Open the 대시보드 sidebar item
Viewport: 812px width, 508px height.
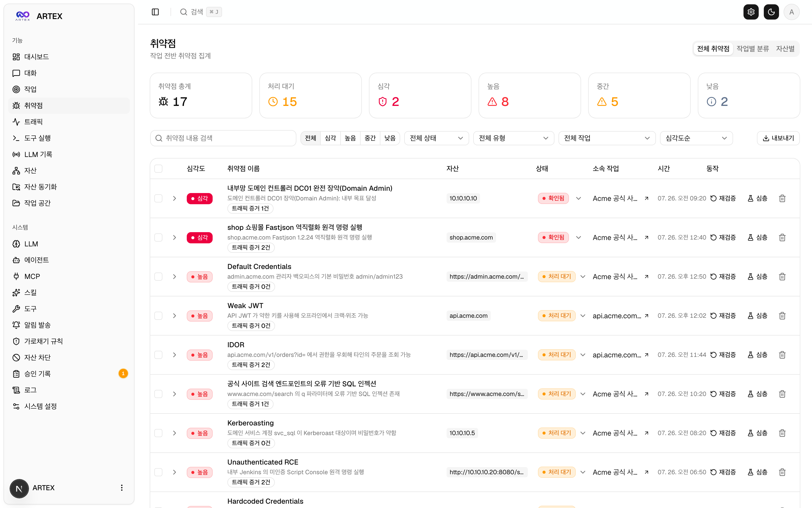click(x=69, y=57)
